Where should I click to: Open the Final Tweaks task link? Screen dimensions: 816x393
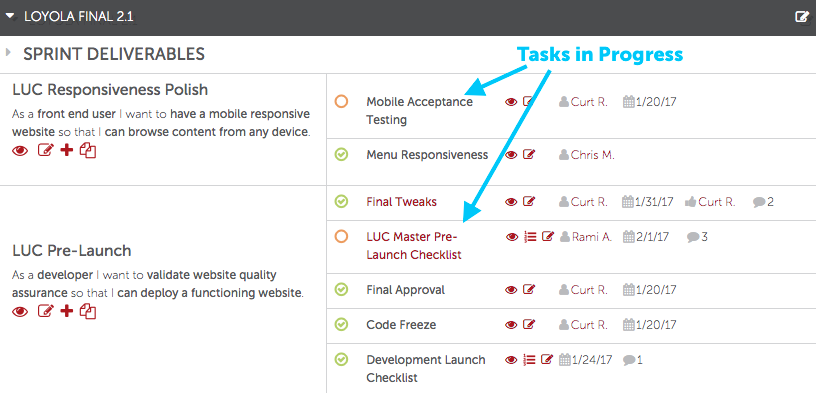[x=401, y=201]
